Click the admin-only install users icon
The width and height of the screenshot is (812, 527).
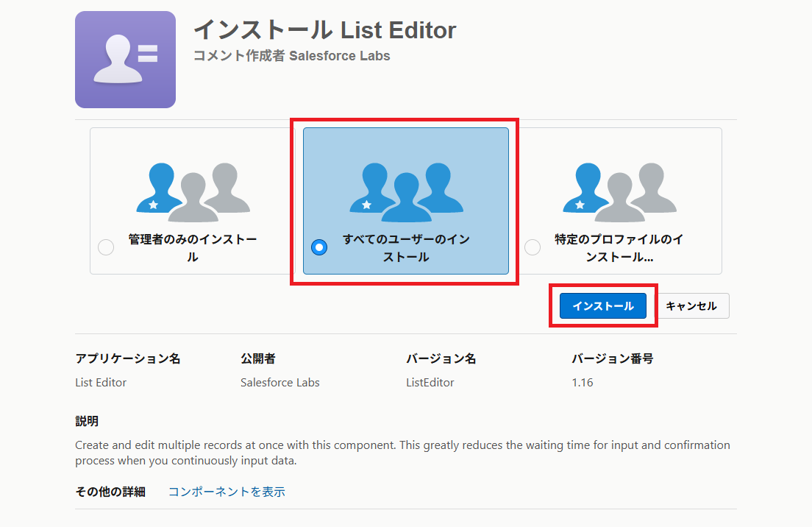[x=193, y=192]
